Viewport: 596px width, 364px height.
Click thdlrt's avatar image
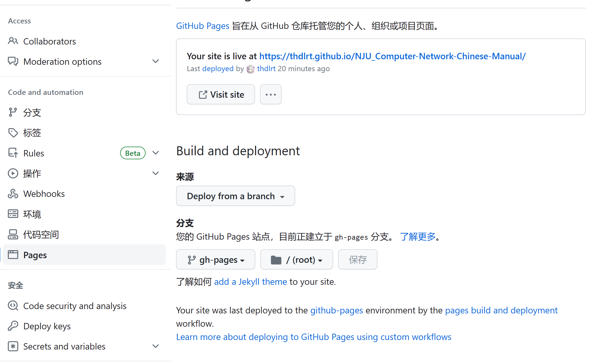click(251, 69)
